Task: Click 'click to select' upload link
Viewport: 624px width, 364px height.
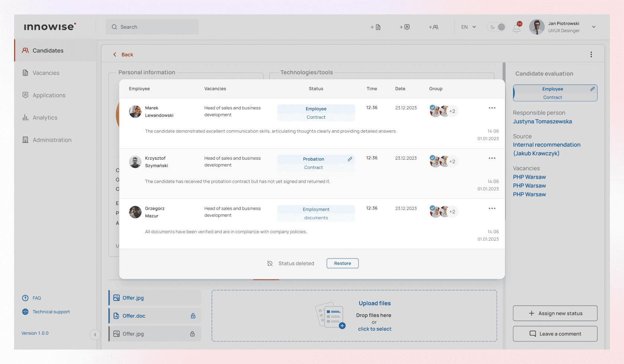Action: (374, 329)
